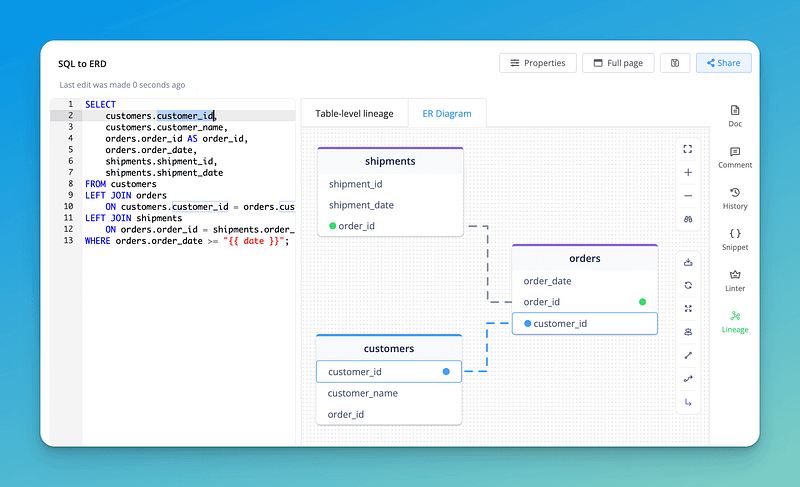Click line number 6 in gutter
The height and width of the screenshot is (487, 800).
pos(71,161)
